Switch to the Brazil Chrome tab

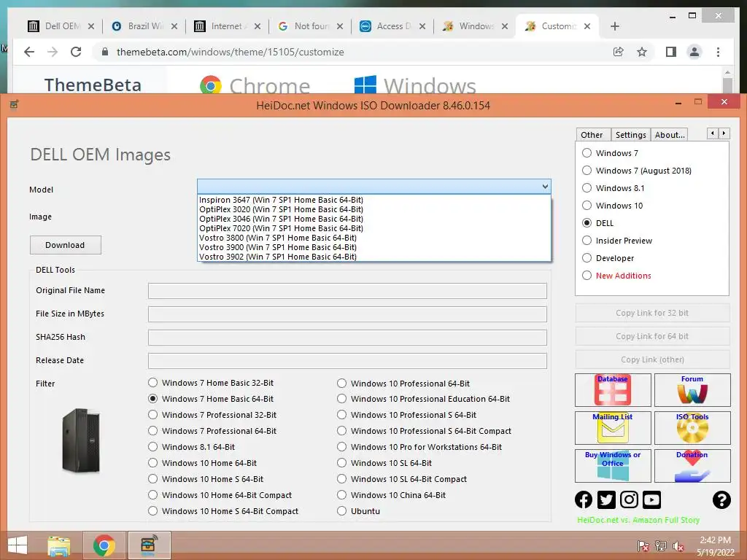(144, 26)
